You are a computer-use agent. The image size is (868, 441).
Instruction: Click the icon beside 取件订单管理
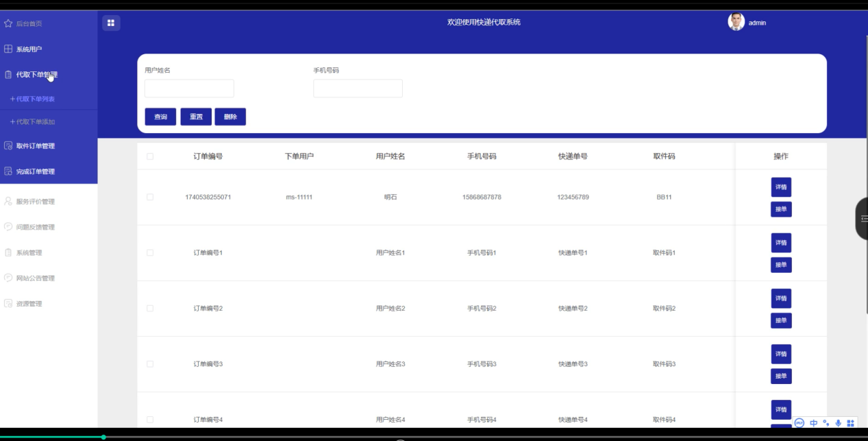point(8,145)
